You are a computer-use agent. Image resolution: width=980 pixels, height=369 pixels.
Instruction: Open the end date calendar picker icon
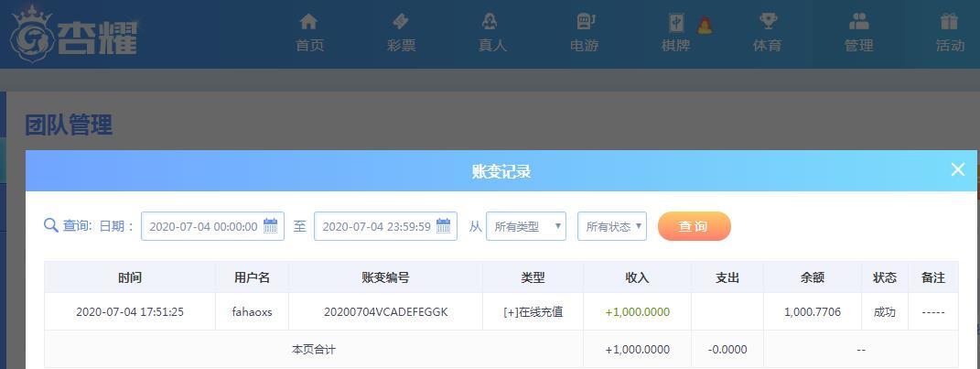443,226
